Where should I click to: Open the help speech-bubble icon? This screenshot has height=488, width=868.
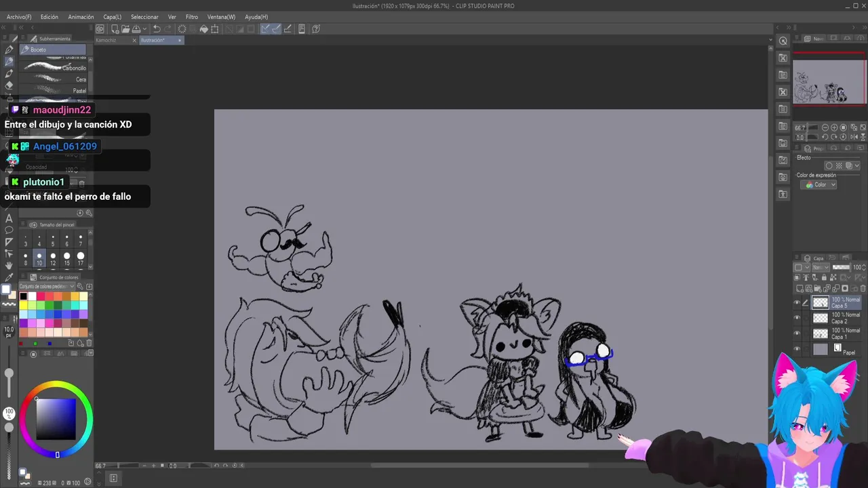coord(316,29)
